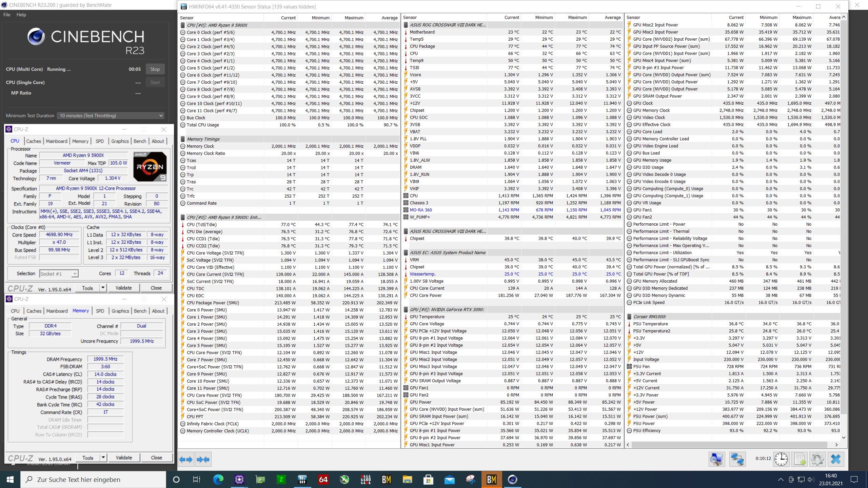
Task: Open File Explorer from taskbar
Action: coord(407,479)
